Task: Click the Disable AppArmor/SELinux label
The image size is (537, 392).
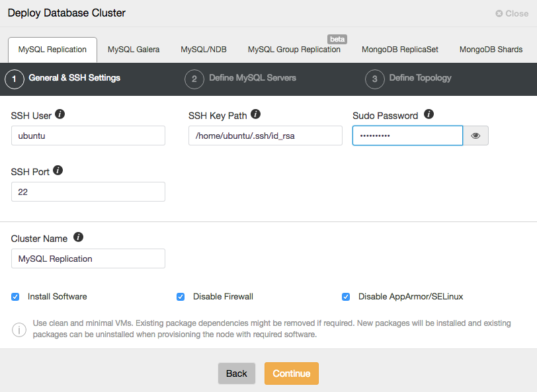Action: point(411,297)
